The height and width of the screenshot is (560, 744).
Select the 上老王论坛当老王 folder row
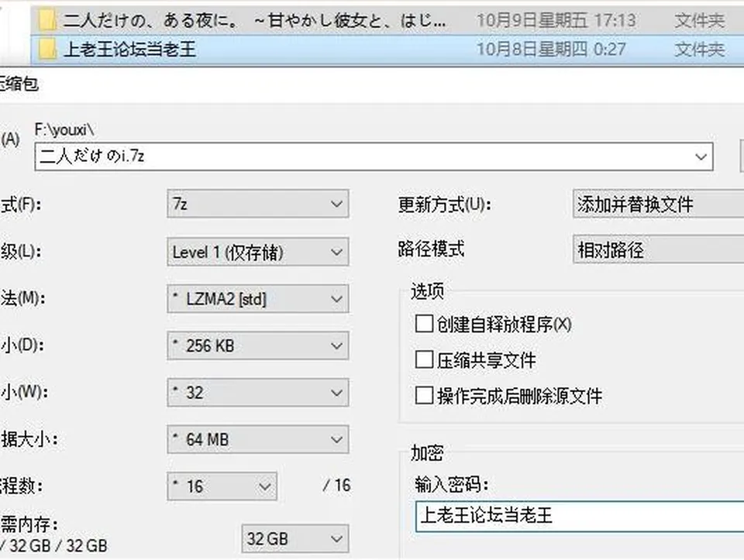click(x=387, y=50)
